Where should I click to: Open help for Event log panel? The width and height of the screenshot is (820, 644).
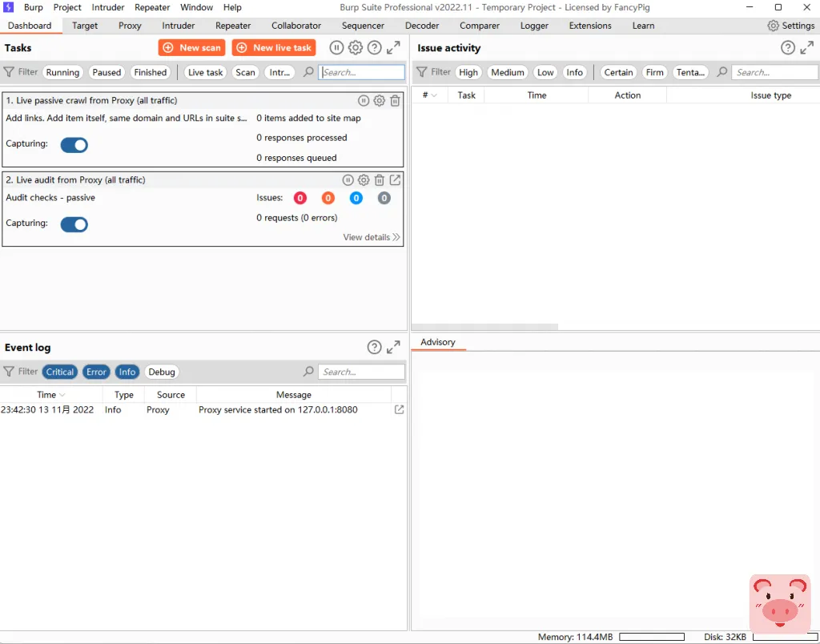click(x=375, y=348)
